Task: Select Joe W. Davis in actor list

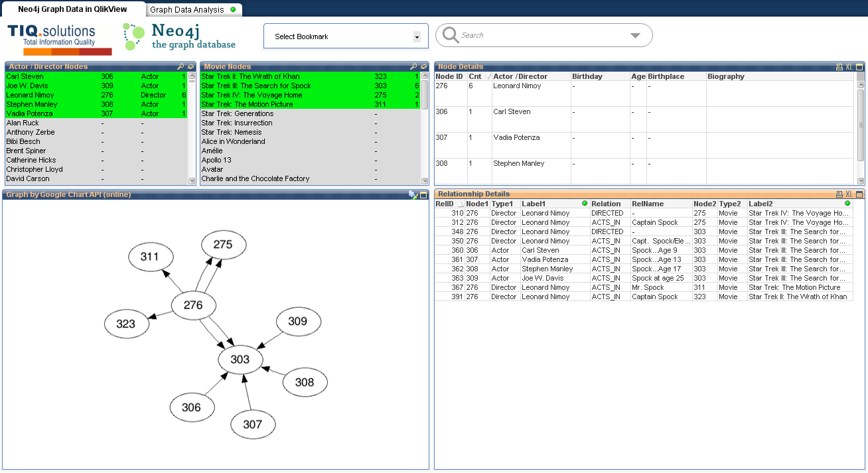Action: click(x=96, y=86)
